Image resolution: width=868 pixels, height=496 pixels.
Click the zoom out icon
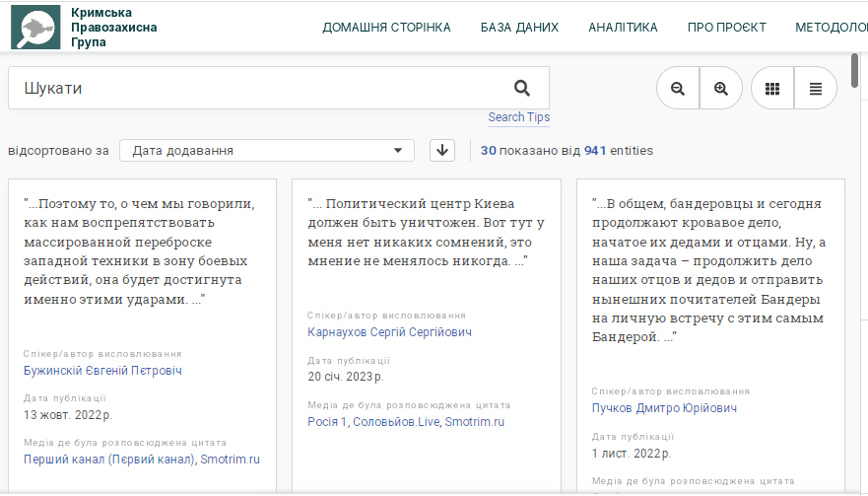coord(678,88)
